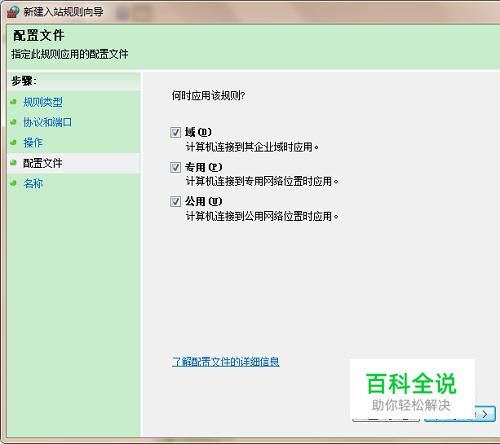This screenshot has width=500, height=444.
Task: Click the 计算机连接到其企业域时应用 description
Action: coord(252,147)
